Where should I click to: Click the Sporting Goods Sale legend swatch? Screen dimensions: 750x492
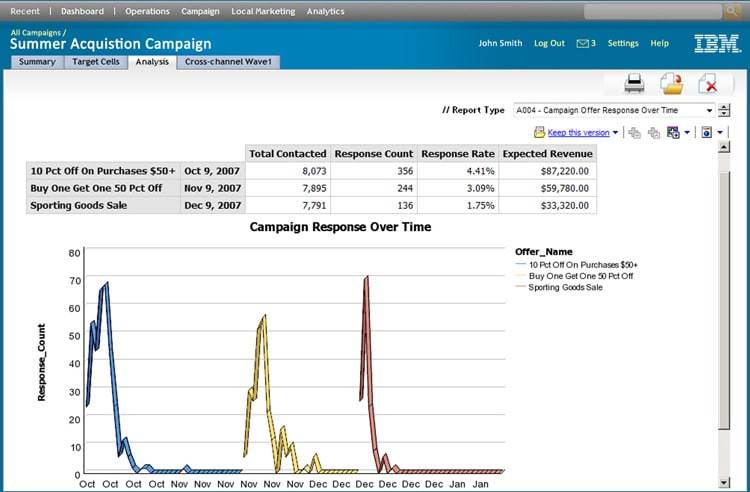(x=520, y=287)
